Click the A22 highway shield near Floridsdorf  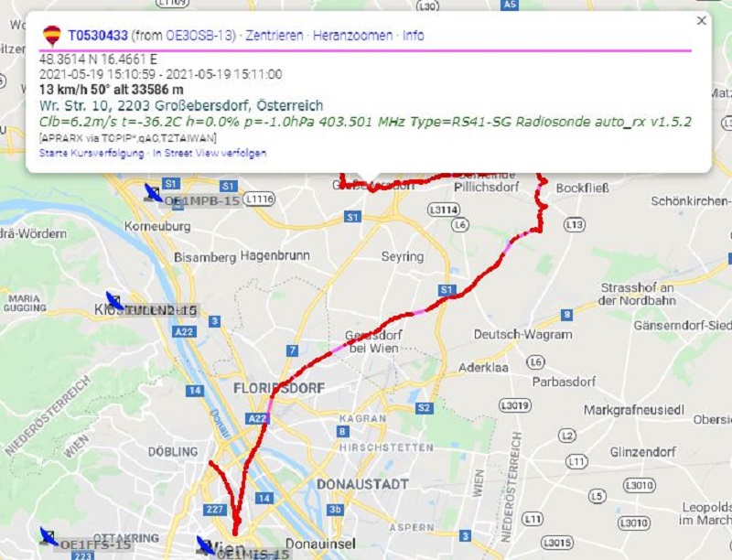click(x=257, y=418)
